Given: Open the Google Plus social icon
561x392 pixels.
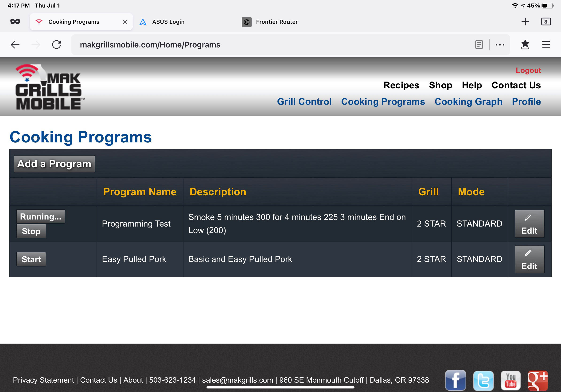Looking at the screenshot, I should click(538, 380).
